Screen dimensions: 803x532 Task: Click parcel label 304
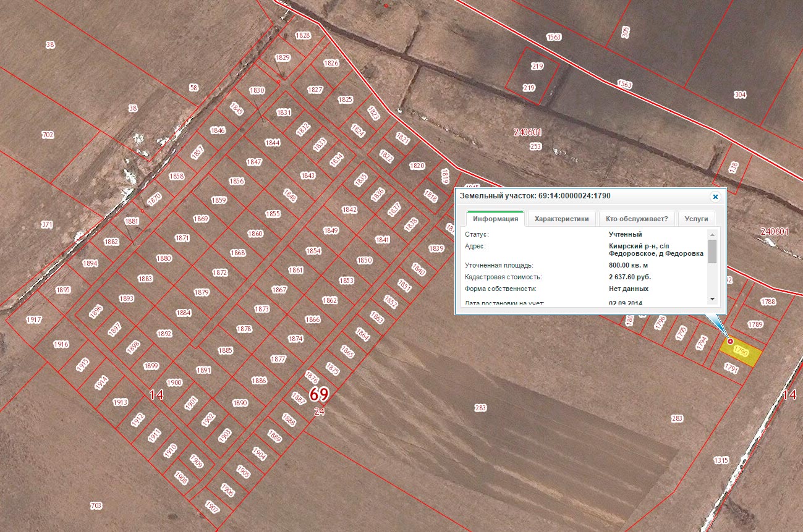740,95
